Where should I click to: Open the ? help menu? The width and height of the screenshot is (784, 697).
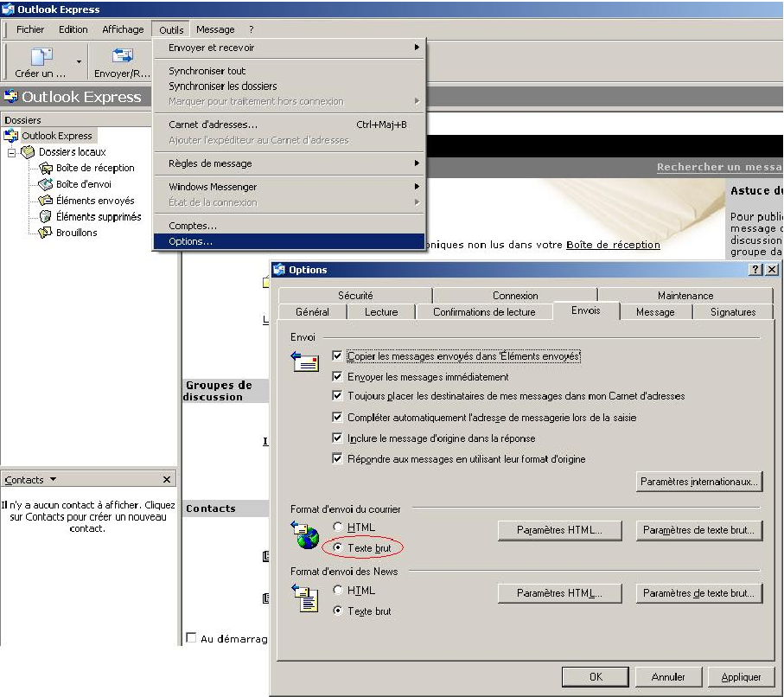[252, 29]
